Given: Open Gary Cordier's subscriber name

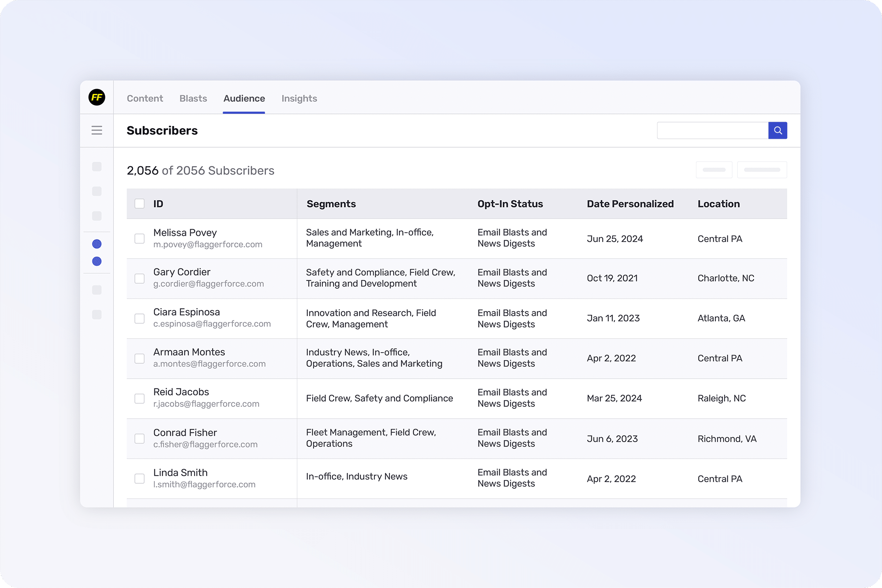Looking at the screenshot, I should [x=182, y=272].
